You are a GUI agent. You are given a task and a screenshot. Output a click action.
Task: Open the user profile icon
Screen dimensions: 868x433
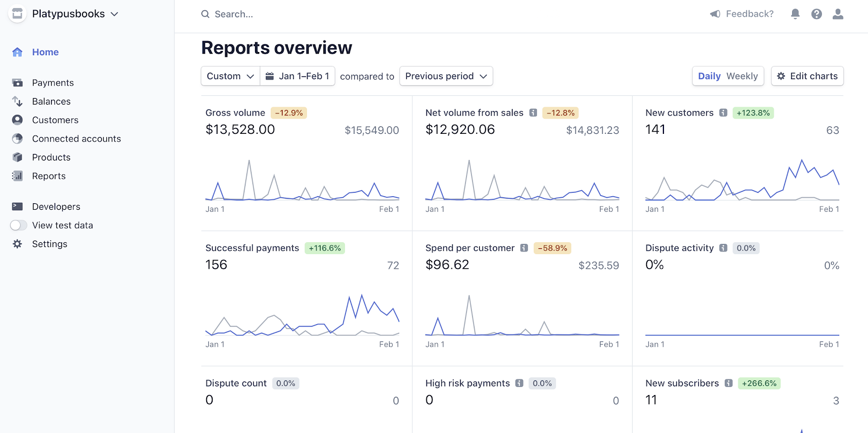[x=838, y=14]
